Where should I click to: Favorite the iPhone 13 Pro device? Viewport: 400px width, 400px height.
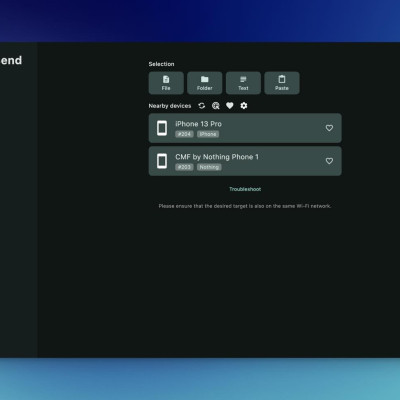tap(329, 128)
